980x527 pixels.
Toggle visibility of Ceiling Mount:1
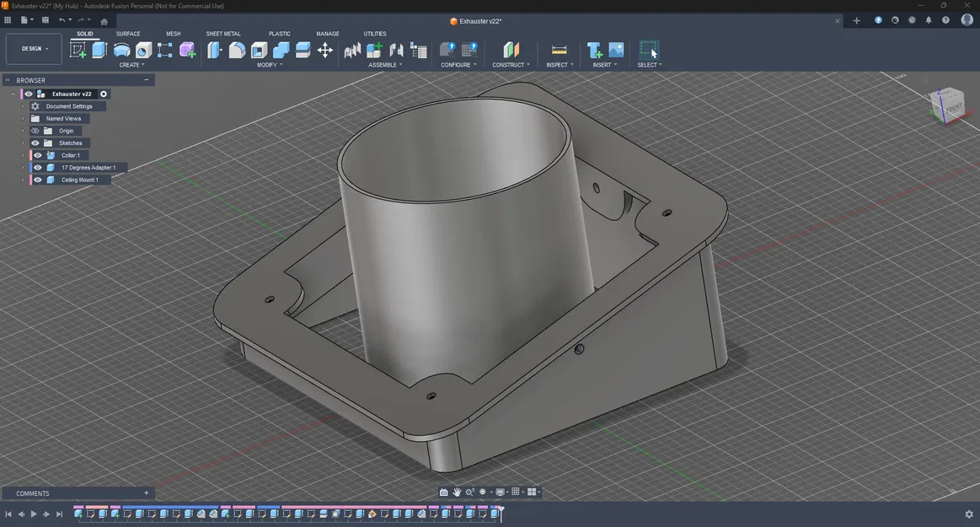click(x=38, y=180)
